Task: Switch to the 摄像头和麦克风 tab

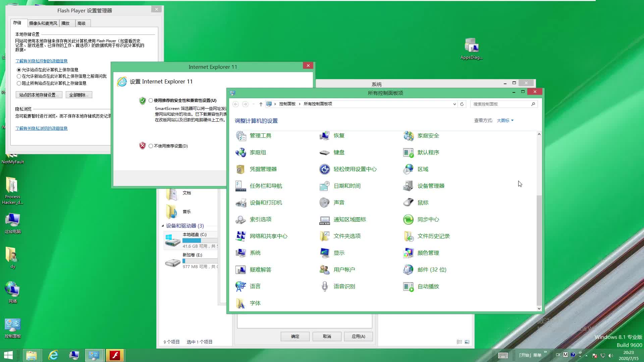Action: tap(43, 23)
